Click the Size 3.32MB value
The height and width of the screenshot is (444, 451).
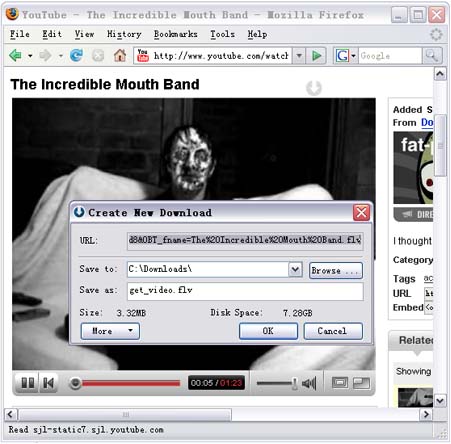pos(131,313)
